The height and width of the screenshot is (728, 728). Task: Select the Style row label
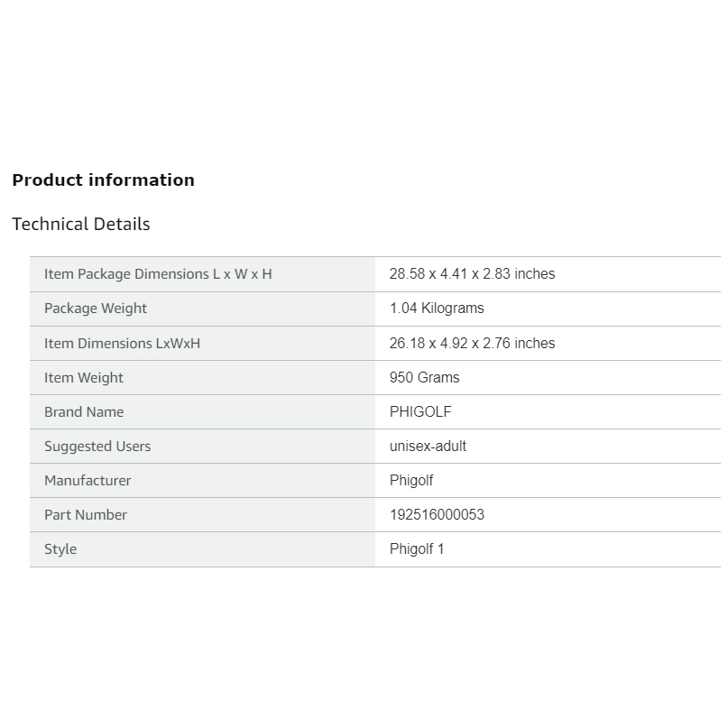tap(60, 548)
